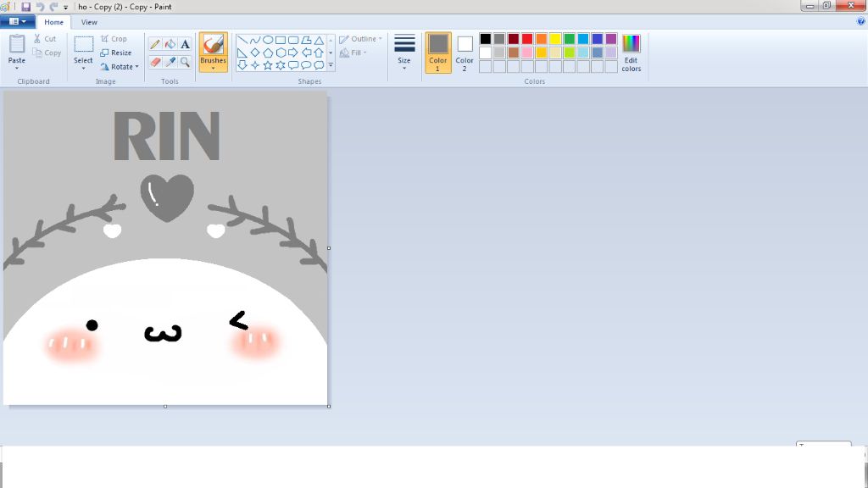
Task: Choose the Triangle shape
Action: coord(319,40)
